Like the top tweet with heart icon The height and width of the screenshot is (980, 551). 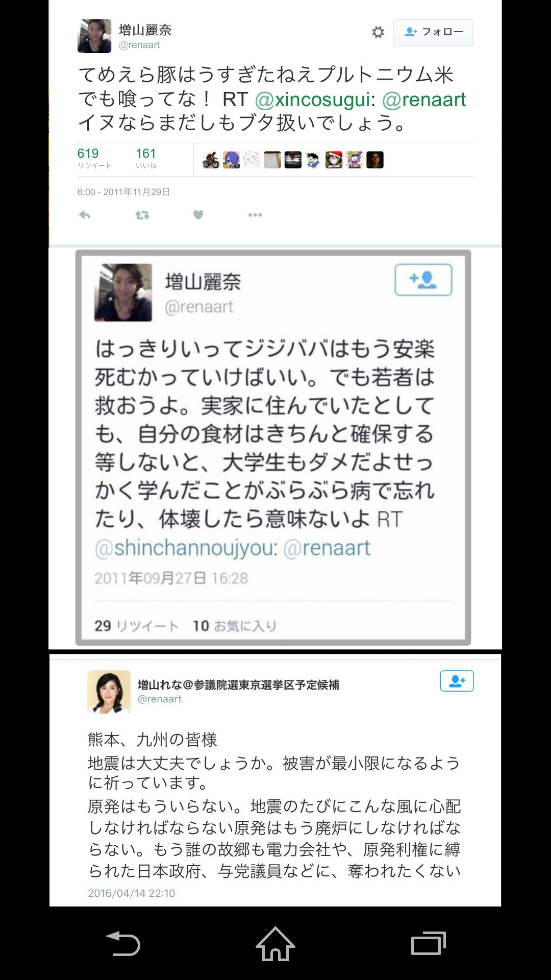tap(198, 215)
